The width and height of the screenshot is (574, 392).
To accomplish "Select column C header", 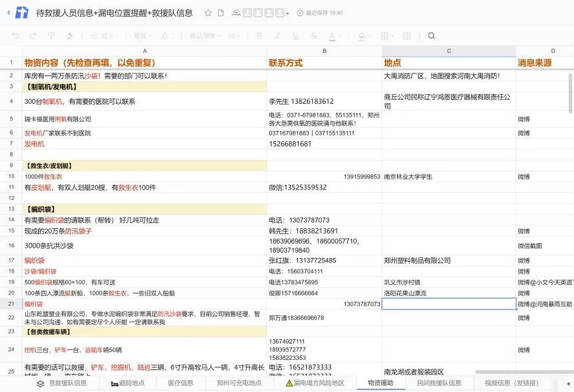I will (449, 51).
